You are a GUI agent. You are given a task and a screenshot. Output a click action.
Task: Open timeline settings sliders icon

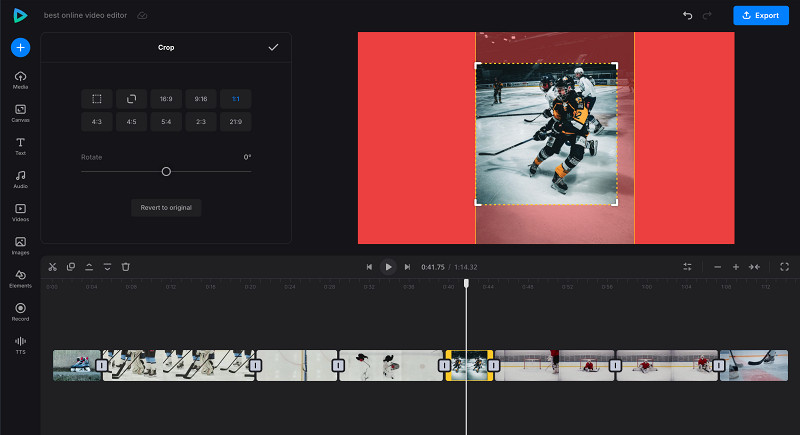coord(687,267)
